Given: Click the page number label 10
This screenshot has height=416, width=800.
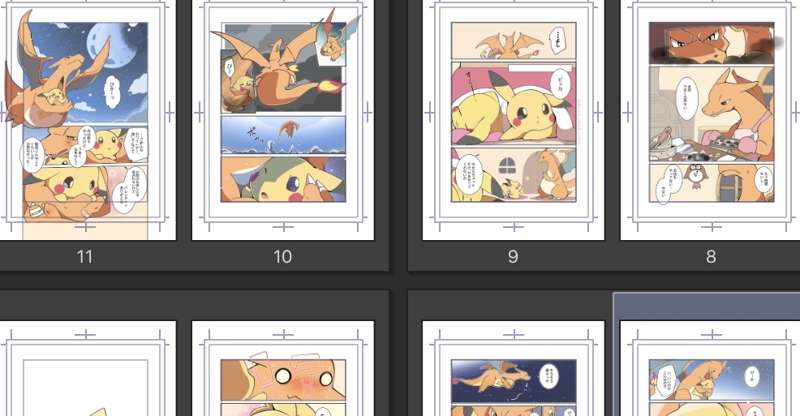Looking at the screenshot, I should (283, 256).
